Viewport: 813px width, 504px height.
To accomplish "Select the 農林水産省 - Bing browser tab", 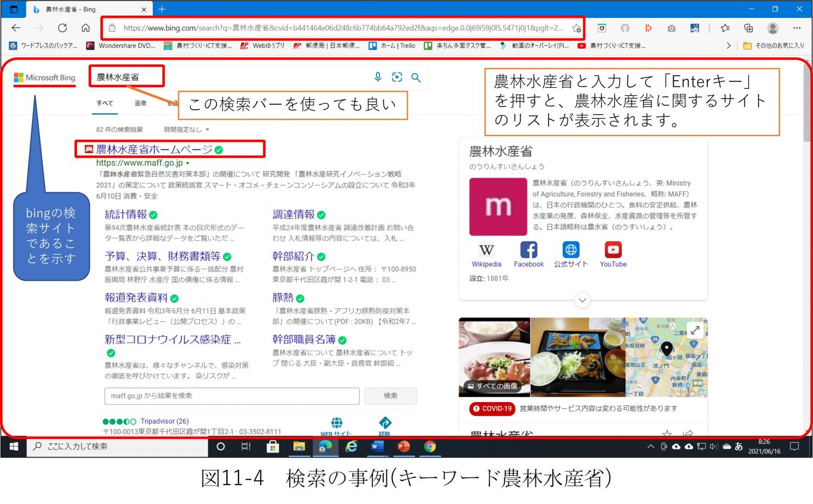I will [89, 9].
